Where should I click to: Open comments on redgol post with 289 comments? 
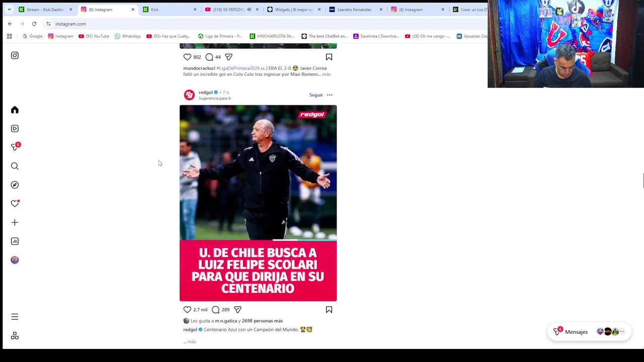216,310
